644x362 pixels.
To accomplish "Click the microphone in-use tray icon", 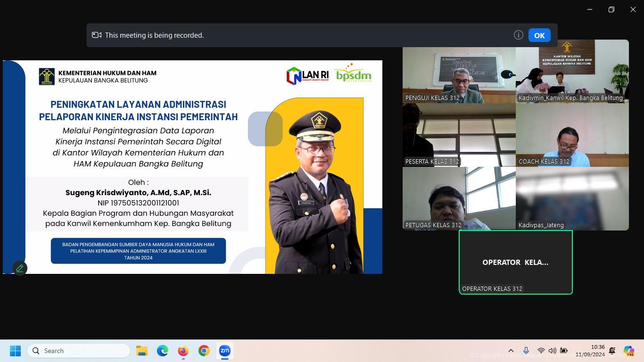I will [x=526, y=351].
